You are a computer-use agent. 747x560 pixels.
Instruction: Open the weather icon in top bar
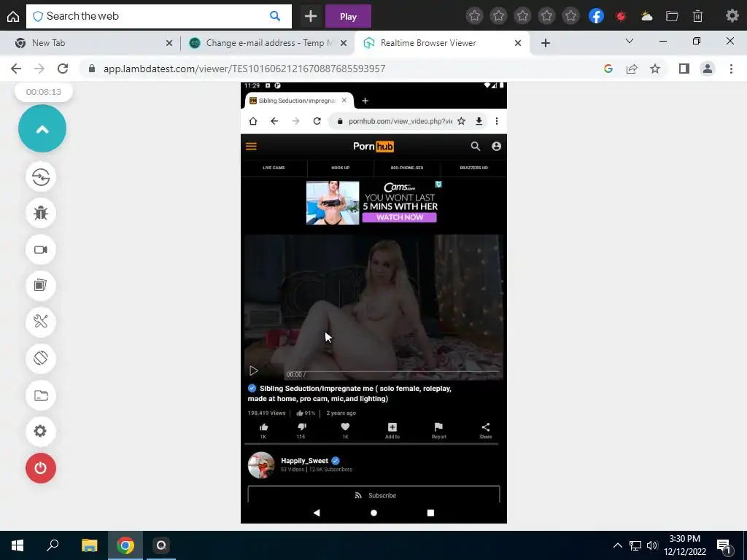click(646, 16)
